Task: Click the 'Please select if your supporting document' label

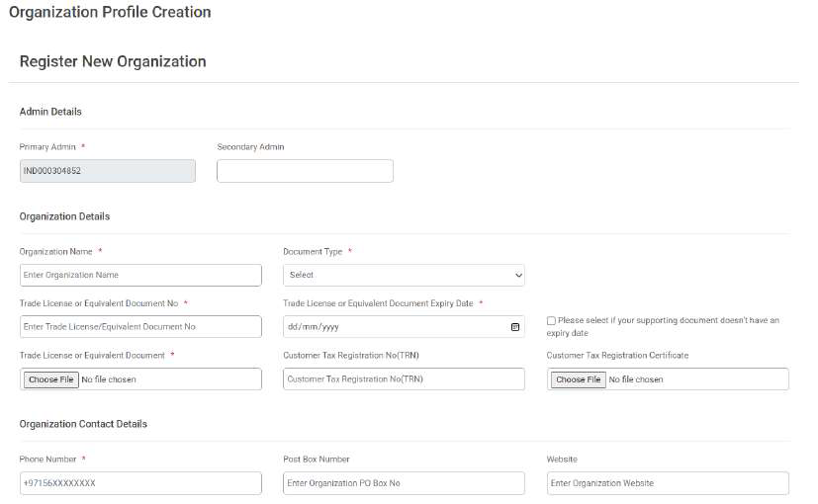Action: coord(663,326)
